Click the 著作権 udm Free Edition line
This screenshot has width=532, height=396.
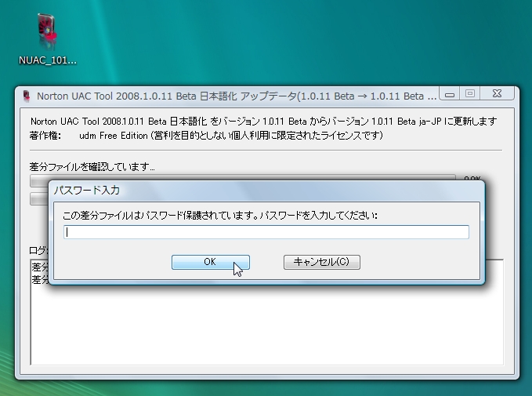coord(206,136)
